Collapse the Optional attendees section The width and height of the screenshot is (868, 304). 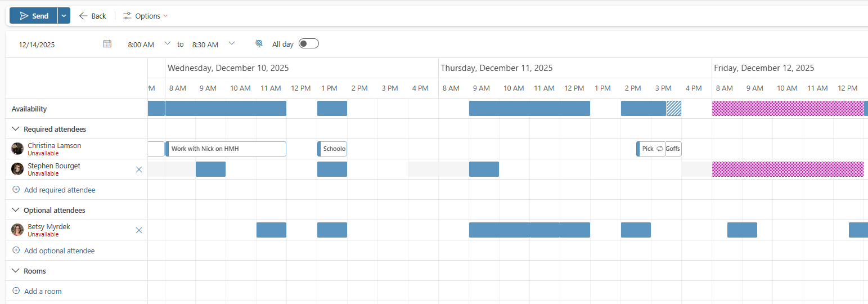point(16,210)
